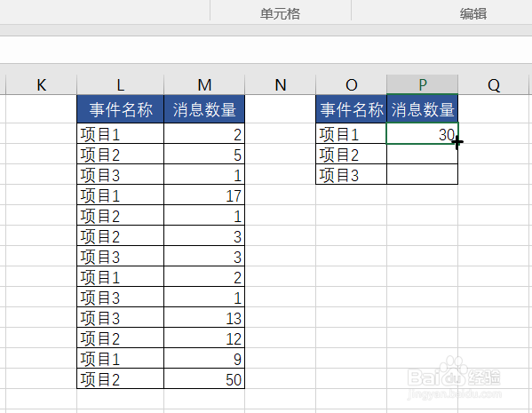
Task: Select column N header
Action: click(x=281, y=85)
